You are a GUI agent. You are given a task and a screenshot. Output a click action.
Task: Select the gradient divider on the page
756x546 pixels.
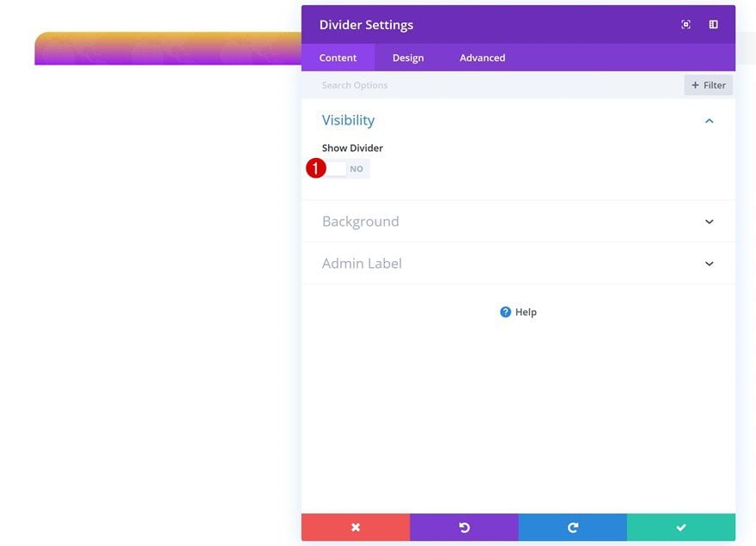pyautogui.click(x=168, y=48)
